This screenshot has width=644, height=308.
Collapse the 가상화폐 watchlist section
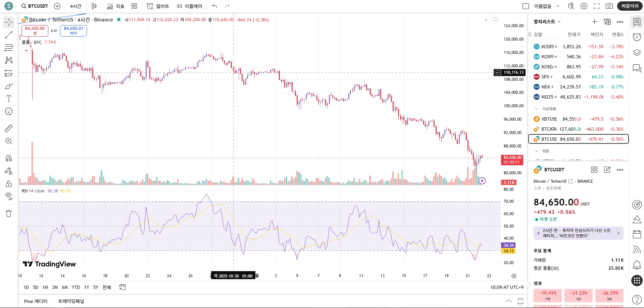(x=536, y=109)
